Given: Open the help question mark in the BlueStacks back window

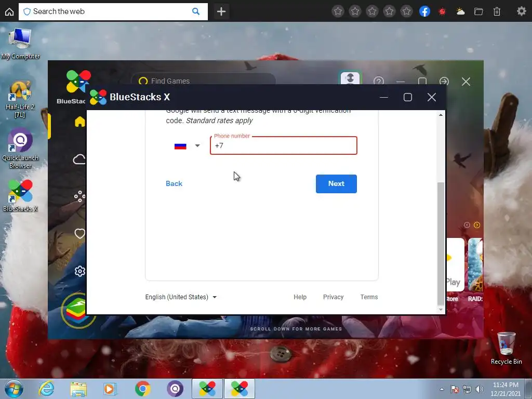Looking at the screenshot, I should click(379, 81).
